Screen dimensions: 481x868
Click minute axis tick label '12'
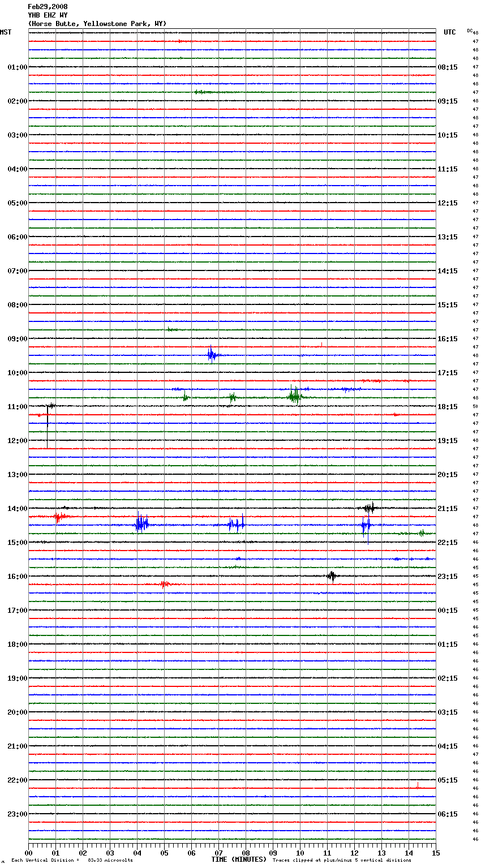pos(354,853)
